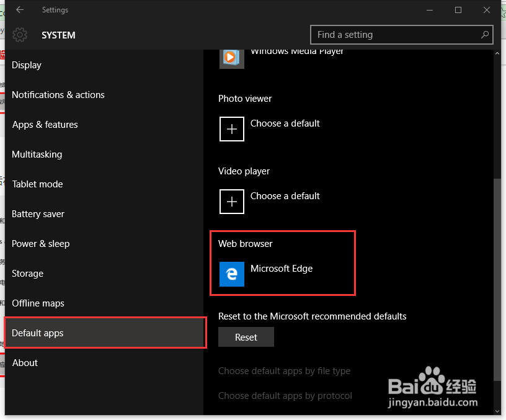Click Reset to Microsoft defaults button
This screenshot has width=506, height=420.
(246, 337)
